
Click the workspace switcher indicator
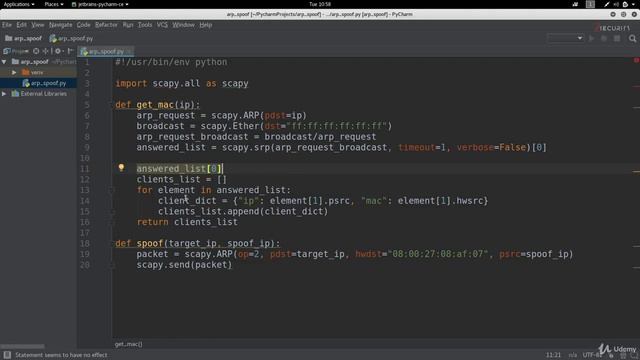(590, 4)
